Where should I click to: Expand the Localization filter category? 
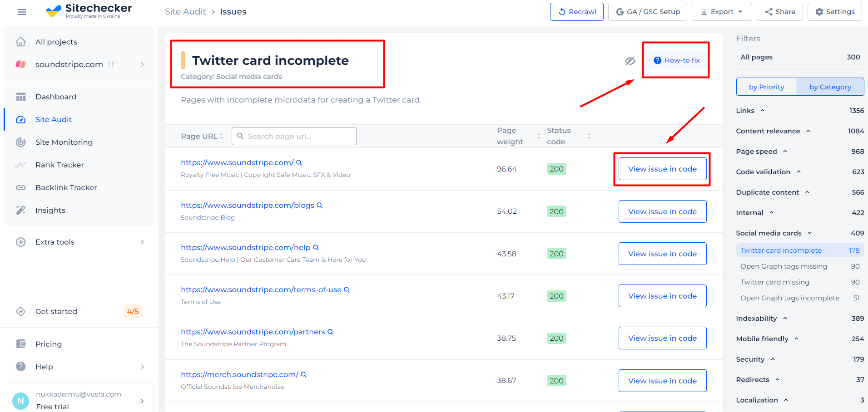[x=786, y=400]
